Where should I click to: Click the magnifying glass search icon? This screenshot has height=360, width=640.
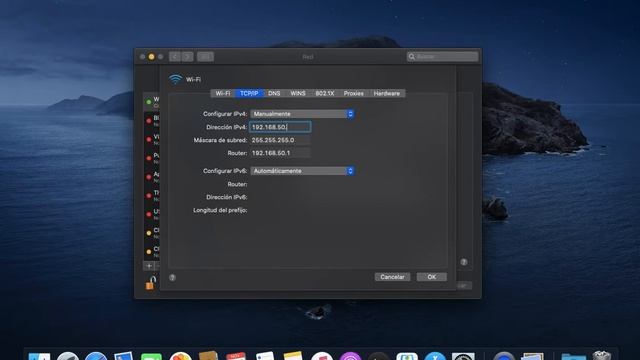click(x=411, y=57)
